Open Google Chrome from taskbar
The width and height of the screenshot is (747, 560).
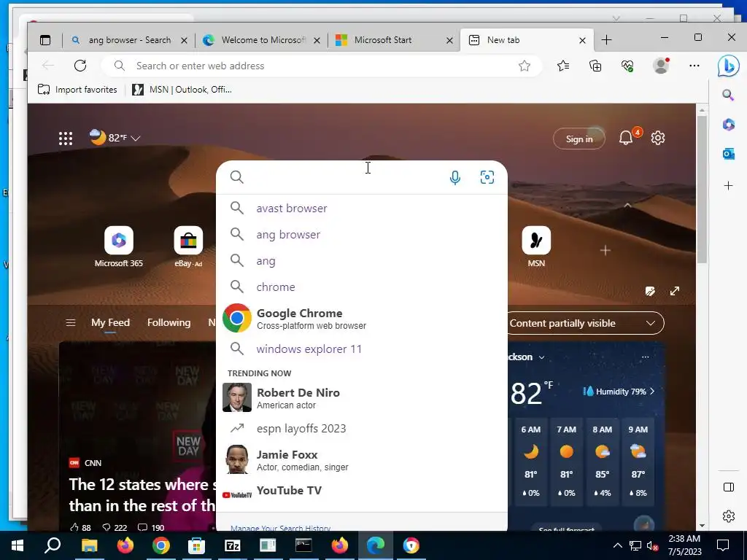tap(161, 545)
